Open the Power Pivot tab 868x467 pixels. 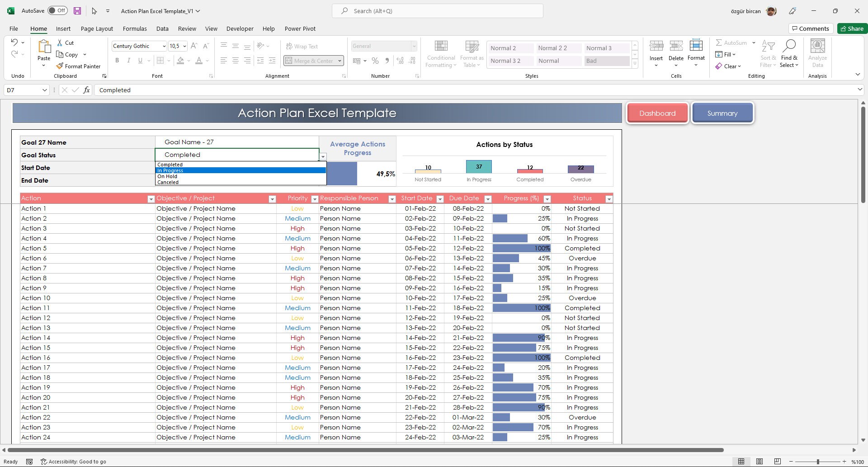[x=300, y=28]
